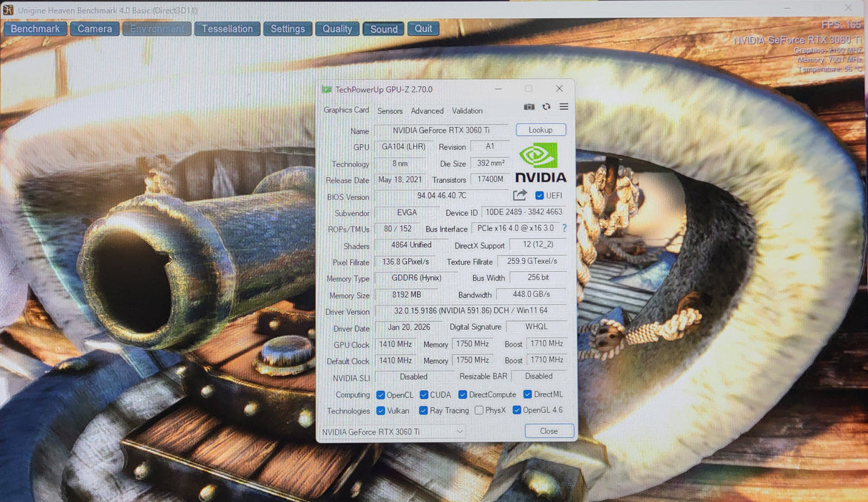Click the GPU field GA104 (LHR)
Screen dimensions: 868x502
click(404, 147)
